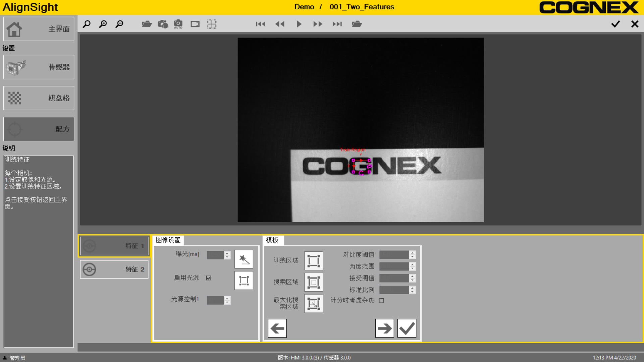Click the auto exposure wand icon
Image resolution: width=644 pixels, height=362 pixels.
tap(244, 259)
